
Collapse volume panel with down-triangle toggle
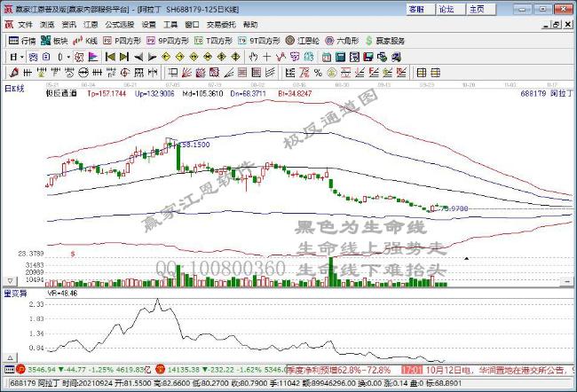point(11,281)
